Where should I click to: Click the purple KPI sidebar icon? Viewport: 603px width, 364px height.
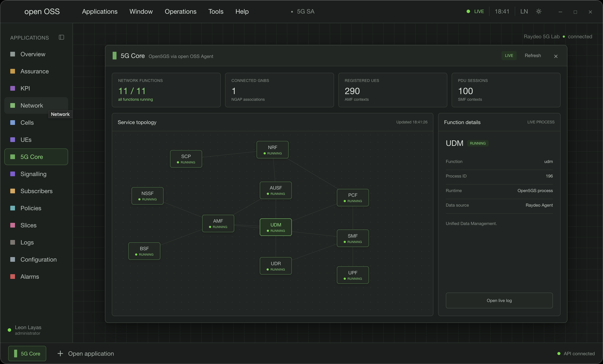coord(13,88)
